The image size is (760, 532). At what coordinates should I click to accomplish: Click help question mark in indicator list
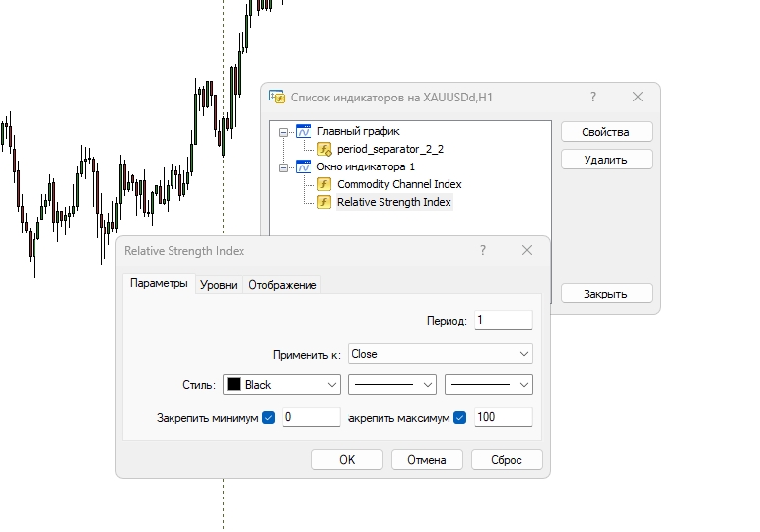tap(593, 97)
